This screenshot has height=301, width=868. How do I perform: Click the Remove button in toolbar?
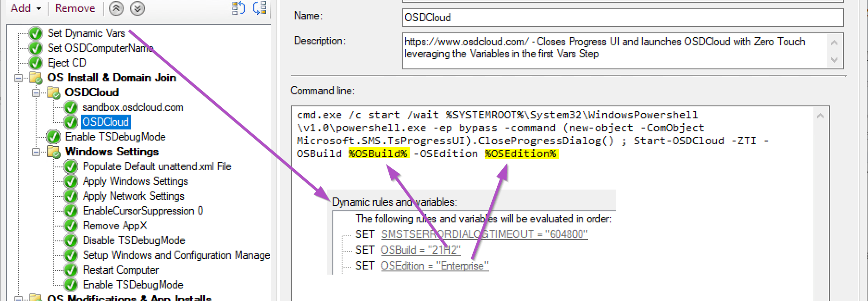coord(75,8)
